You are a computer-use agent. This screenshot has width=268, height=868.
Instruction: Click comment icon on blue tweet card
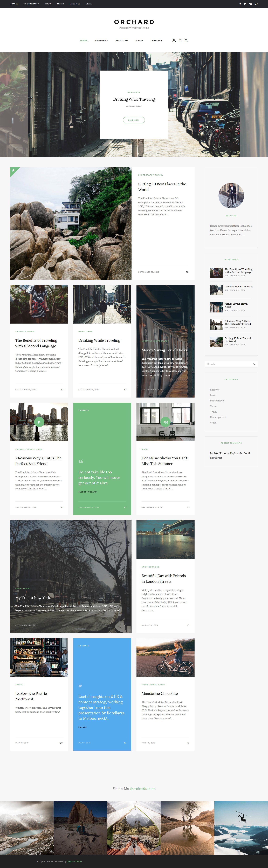[x=125, y=743]
